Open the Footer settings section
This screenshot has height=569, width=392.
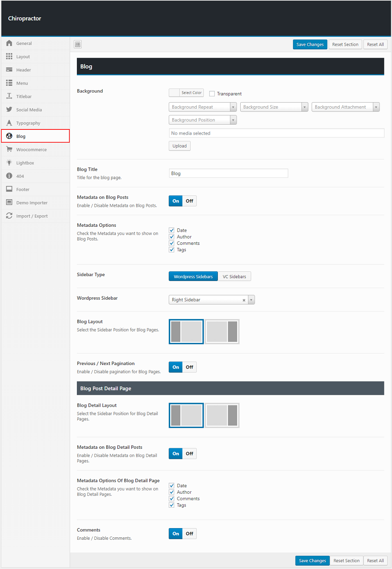point(23,190)
